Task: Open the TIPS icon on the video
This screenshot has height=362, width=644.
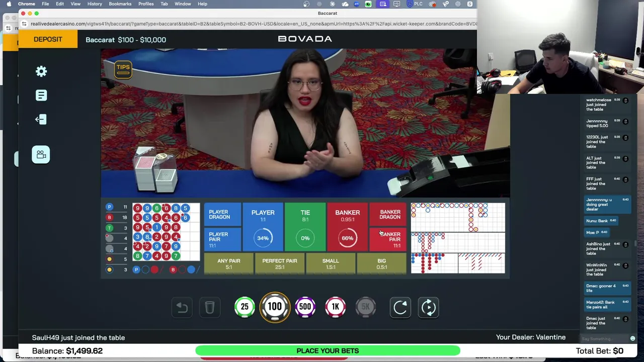Action: pos(123,70)
